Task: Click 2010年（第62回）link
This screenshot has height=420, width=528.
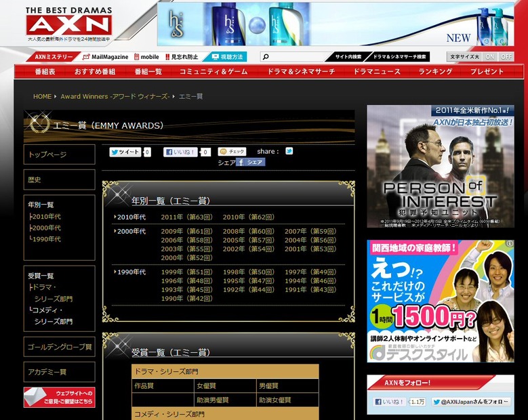Action: pyautogui.click(x=249, y=217)
